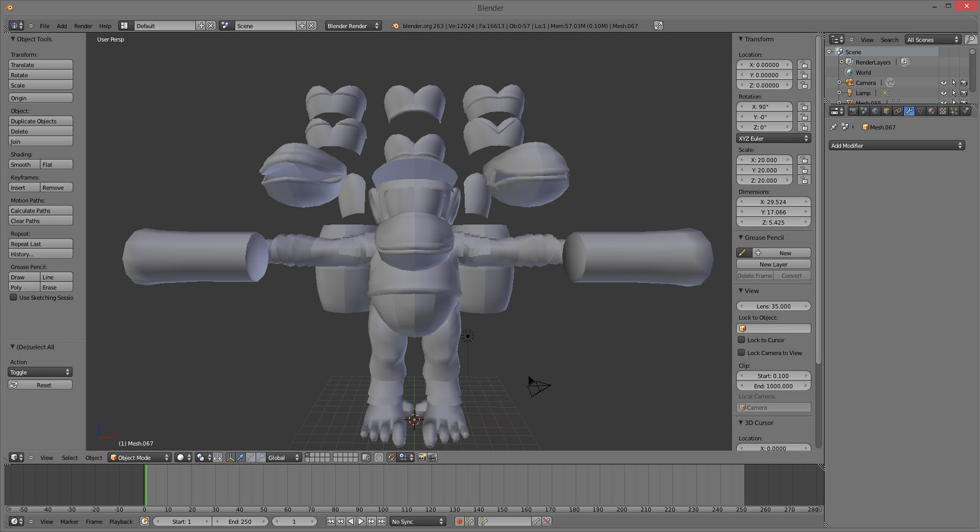The width and height of the screenshot is (980, 532).
Task: Open the Material properties sphere icon
Action: [932, 111]
